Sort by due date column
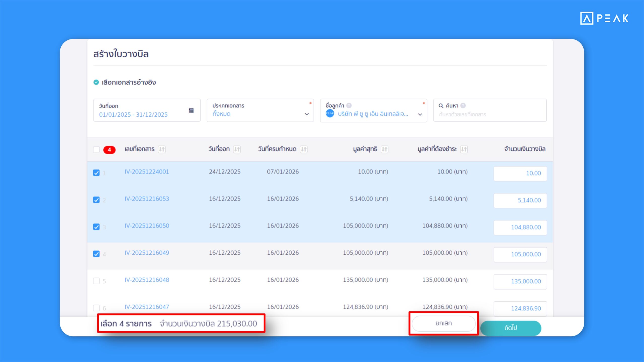This screenshot has height=362, width=644. (x=303, y=149)
